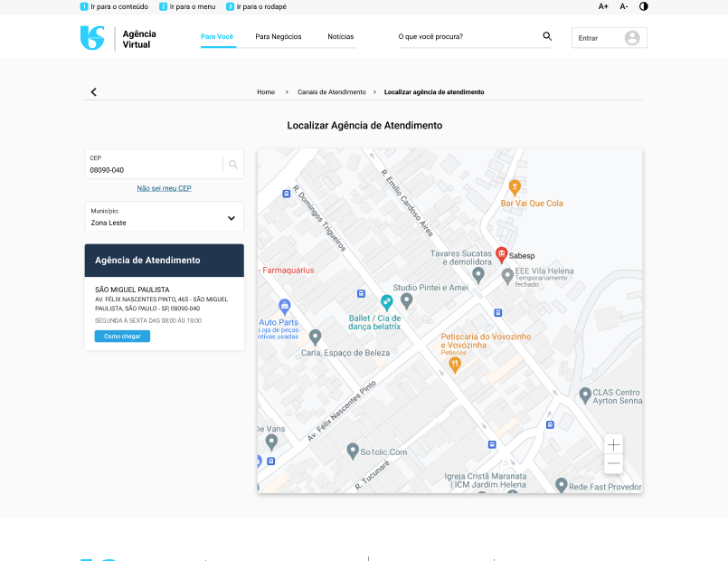Viewport: 728px width, 561px height.
Task: Decrease font size with A-
Action: click(x=624, y=6)
